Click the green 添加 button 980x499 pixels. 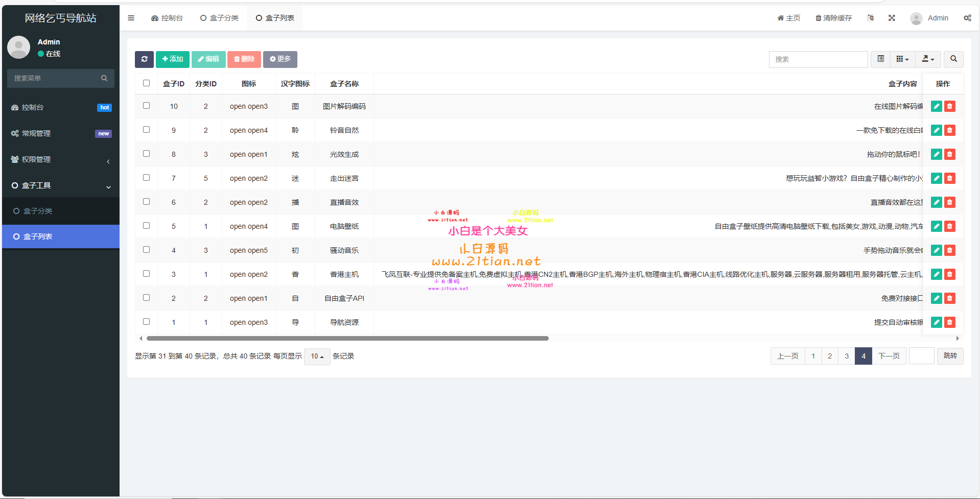pyautogui.click(x=173, y=59)
